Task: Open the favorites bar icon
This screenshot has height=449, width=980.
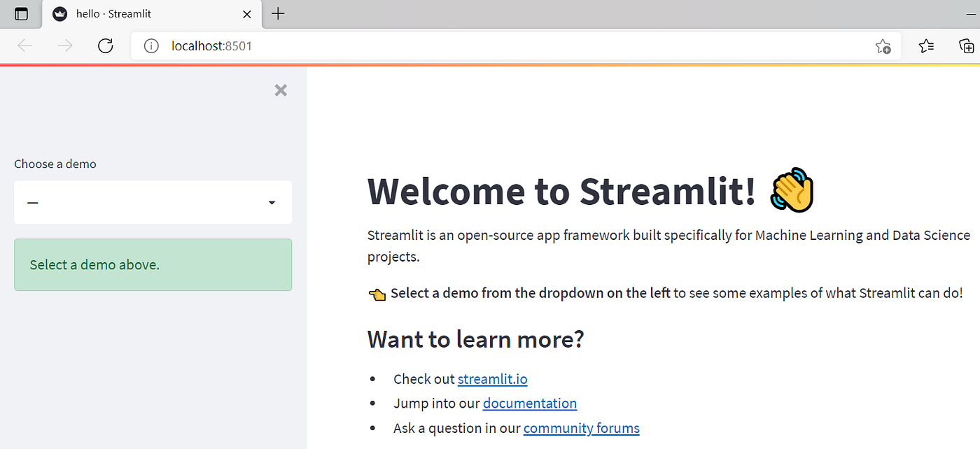Action: 926,45
